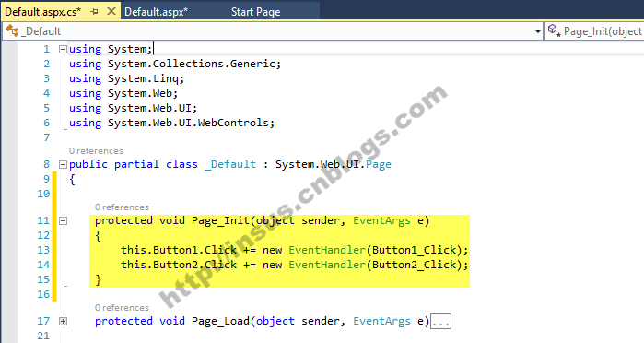The height and width of the screenshot is (343, 644).
Task: Show references above the _Default class
Action: (x=96, y=151)
